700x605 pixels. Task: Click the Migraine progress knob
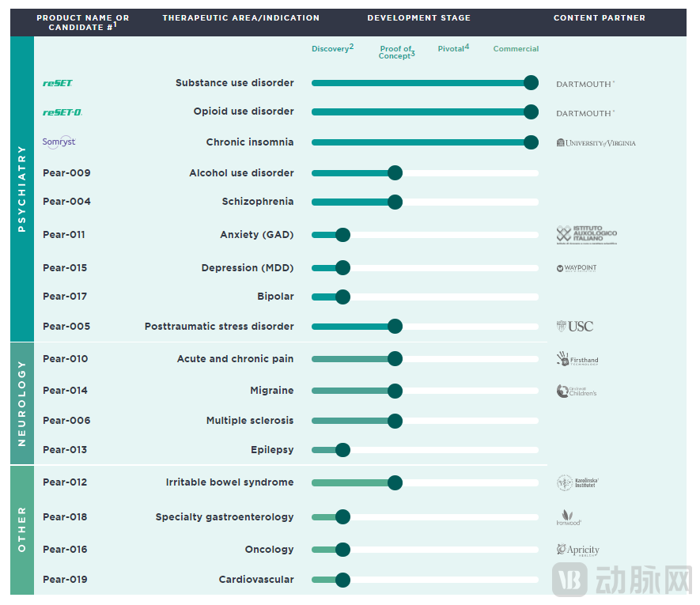coord(395,391)
